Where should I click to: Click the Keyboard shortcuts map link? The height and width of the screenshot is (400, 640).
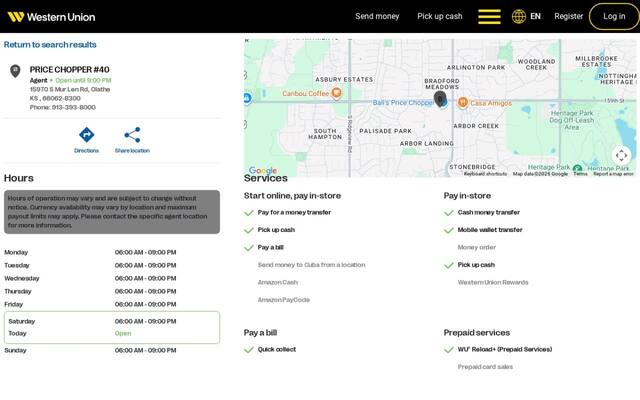[x=485, y=174]
